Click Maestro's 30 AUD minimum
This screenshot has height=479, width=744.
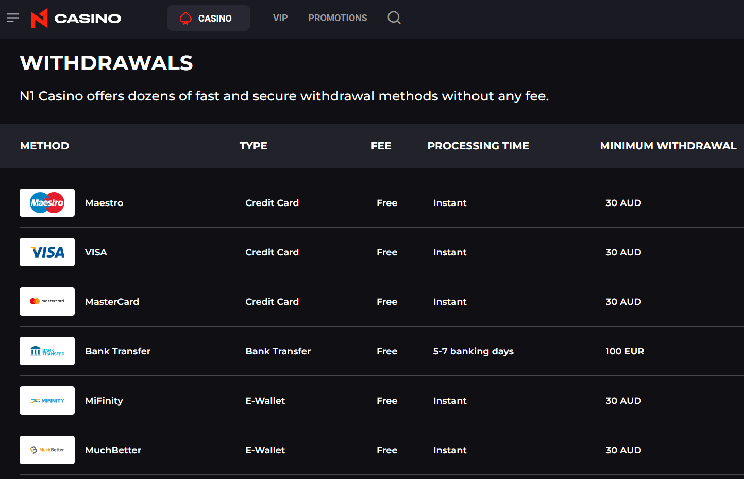[x=623, y=203]
